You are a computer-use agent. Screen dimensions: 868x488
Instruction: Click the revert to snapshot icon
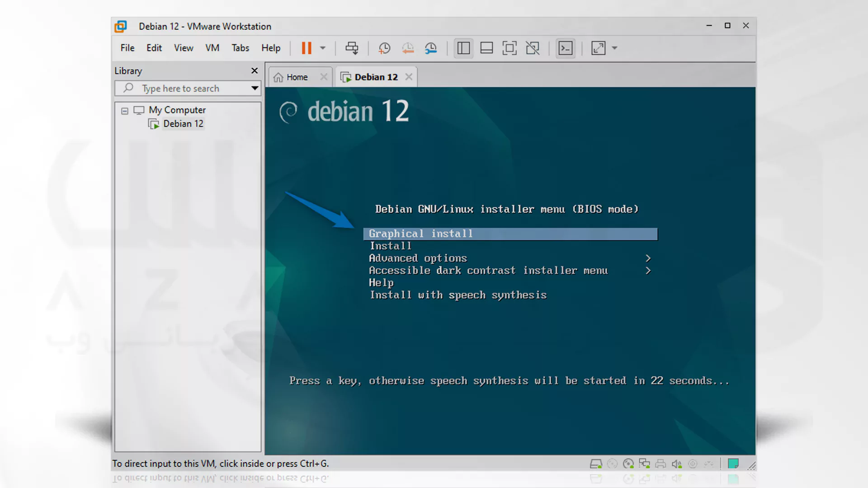[x=408, y=48]
